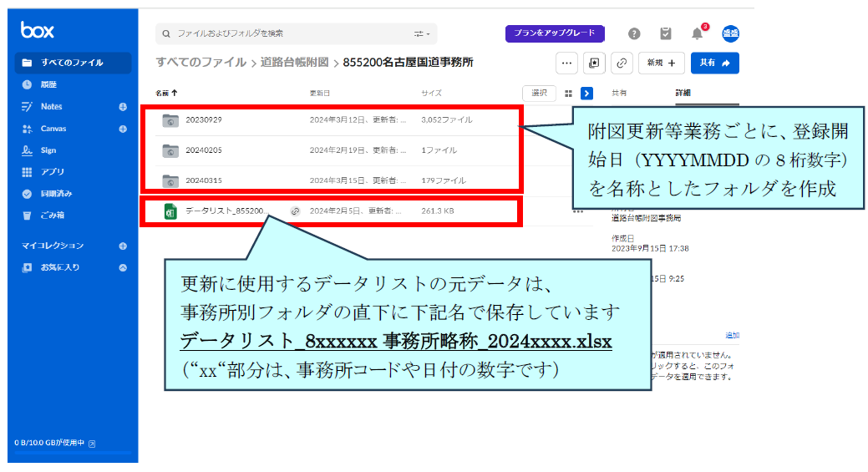Screen dimensions: 868x472
Task: Select the 詳細 tab in side panel
Action: pyautogui.click(x=683, y=93)
